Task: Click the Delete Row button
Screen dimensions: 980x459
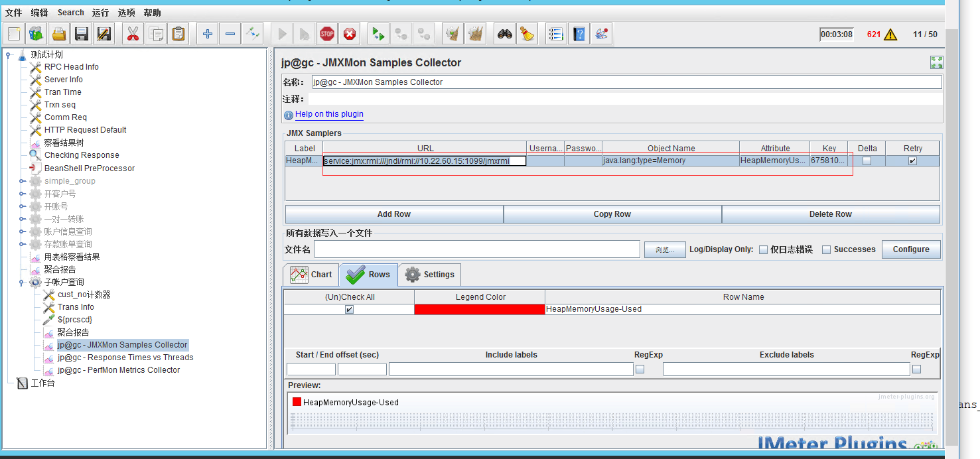Action: click(831, 214)
